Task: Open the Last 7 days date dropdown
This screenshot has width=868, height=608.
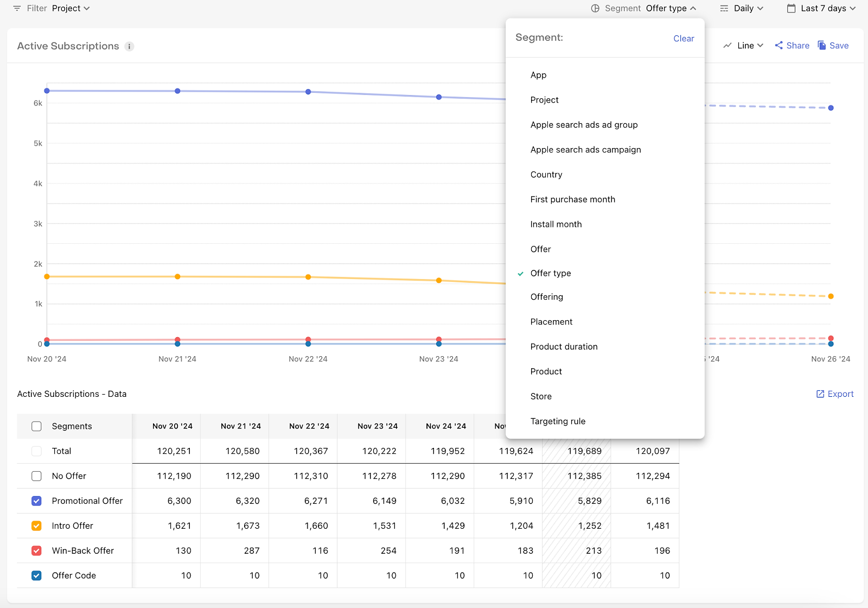Action: [828, 8]
